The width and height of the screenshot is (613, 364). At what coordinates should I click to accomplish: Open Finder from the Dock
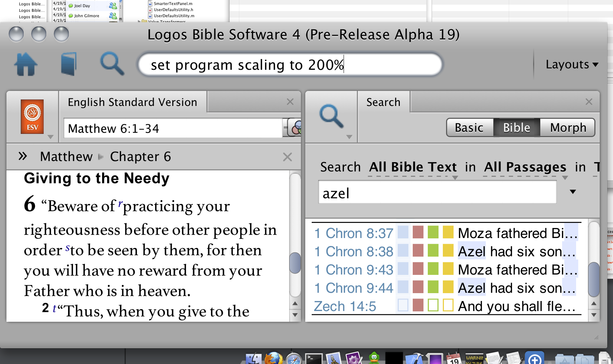coord(254,359)
